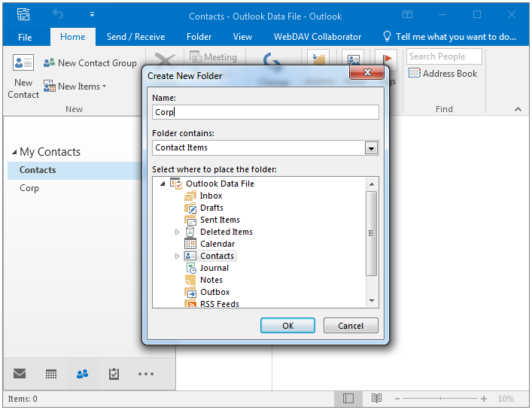Open the New Items dropdown
Screen dimensions: 532x410
coord(75,87)
